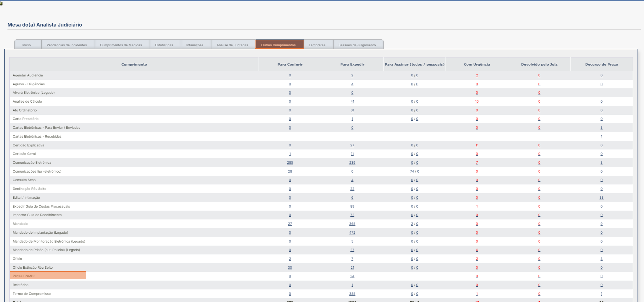Screen dimensions: 644x302
Task: Open Decurso de Prazo 1 for Termo de Compromisso
Action: click(602, 294)
